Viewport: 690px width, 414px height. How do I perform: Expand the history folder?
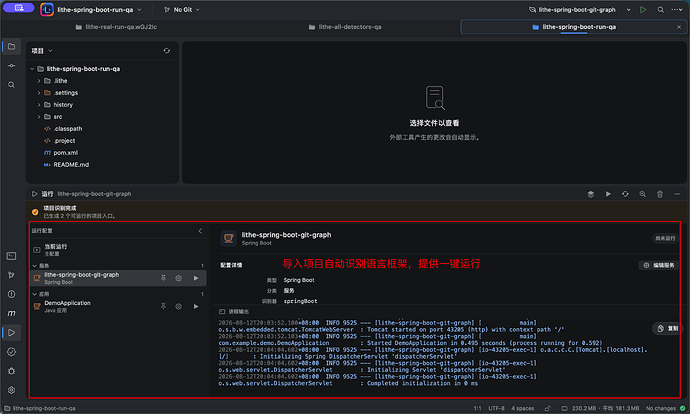[x=39, y=105]
